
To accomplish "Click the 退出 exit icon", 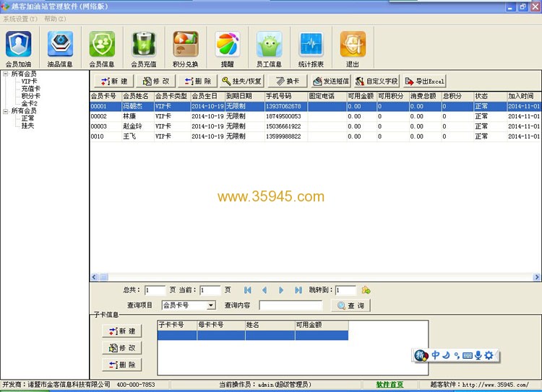I will pyautogui.click(x=353, y=48).
